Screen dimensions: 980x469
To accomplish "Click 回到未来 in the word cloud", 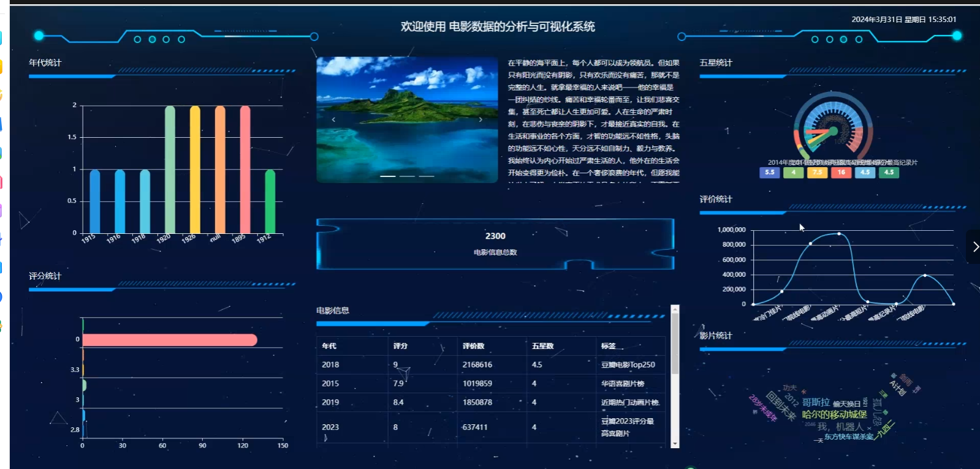I will 780,407.
